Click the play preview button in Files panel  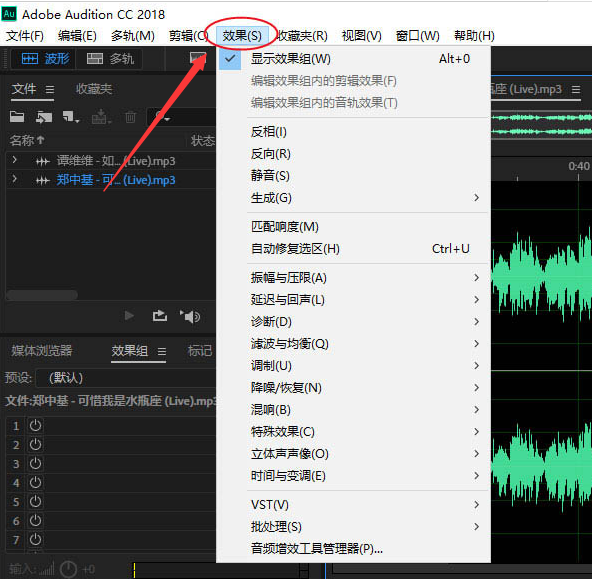pyautogui.click(x=129, y=315)
